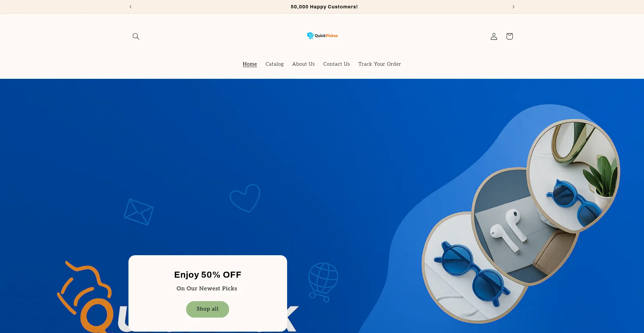Open the Catalog menu item
This screenshot has height=333, width=644.
pyautogui.click(x=274, y=64)
